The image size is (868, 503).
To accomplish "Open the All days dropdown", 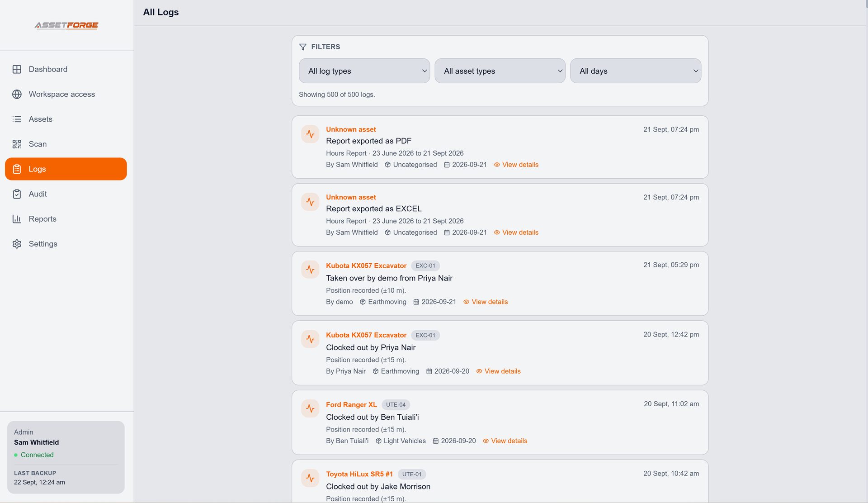I will [x=636, y=71].
